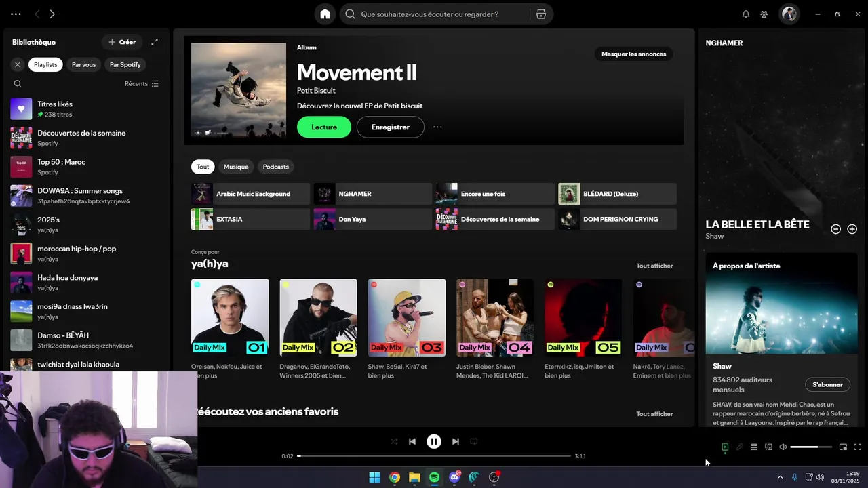868x488 pixels.
Task: Open the BLÉDARD (Deluxe) shortcut
Action: (x=617, y=194)
